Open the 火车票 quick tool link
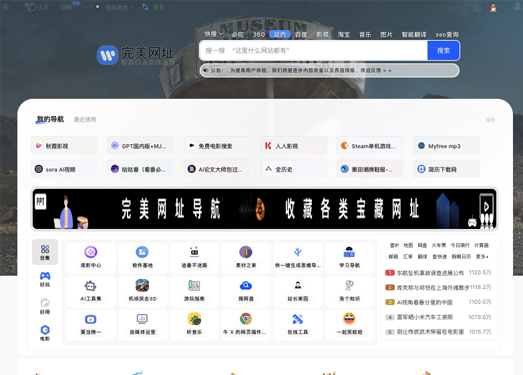 click(x=439, y=245)
